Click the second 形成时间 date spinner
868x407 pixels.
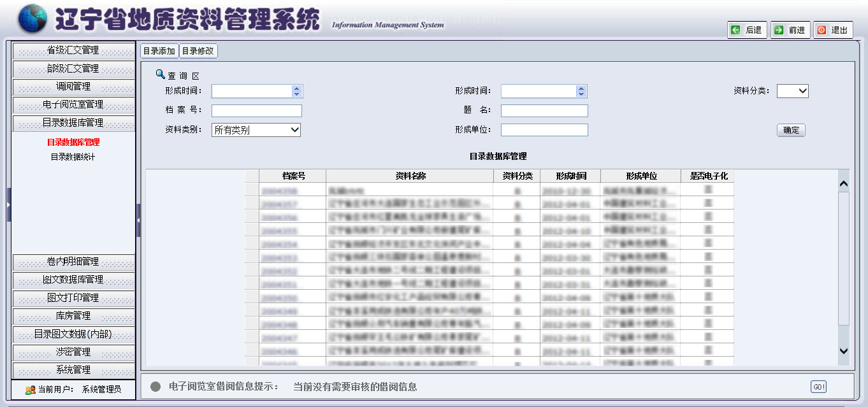click(x=581, y=91)
